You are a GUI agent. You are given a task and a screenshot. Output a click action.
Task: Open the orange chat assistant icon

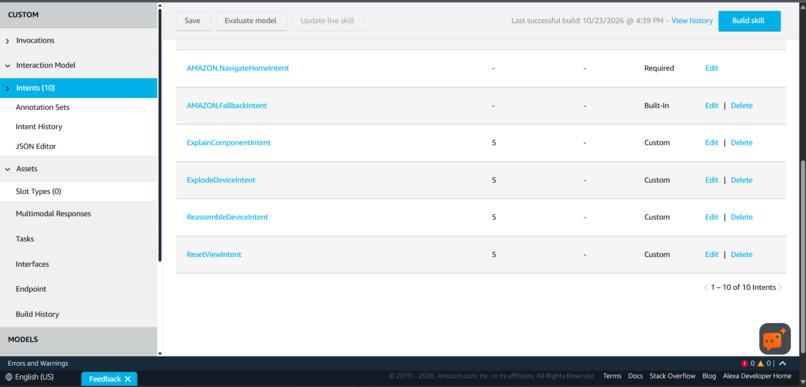click(x=775, y=339)
